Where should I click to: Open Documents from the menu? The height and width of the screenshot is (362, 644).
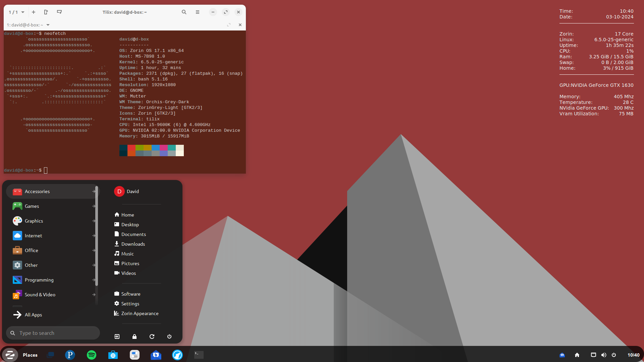(x=130, y=234)
